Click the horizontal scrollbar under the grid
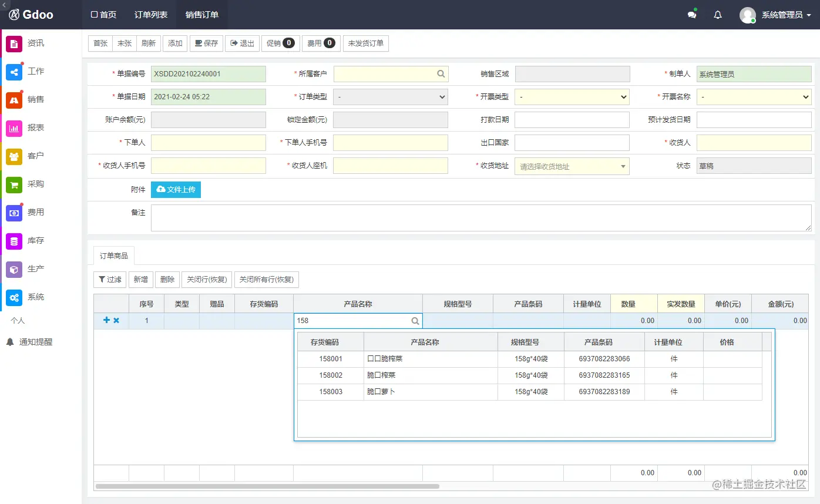820x504 pixels. pyautogui.click(x=267, y=486)
